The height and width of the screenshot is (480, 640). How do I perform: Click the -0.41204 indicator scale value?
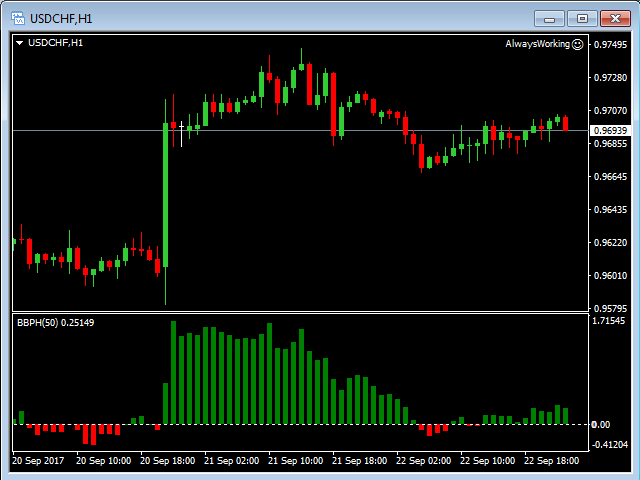pos(609,444)
